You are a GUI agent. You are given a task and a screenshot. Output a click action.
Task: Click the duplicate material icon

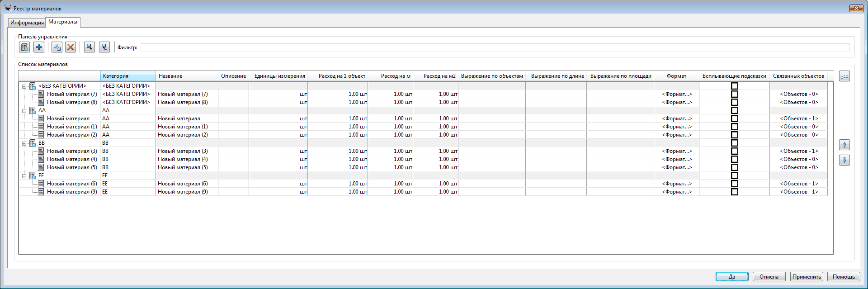[57, 47]
